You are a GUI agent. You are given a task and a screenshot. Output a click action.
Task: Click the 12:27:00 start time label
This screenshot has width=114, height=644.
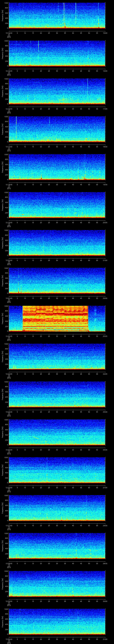pyautogui.click(x=9, y=525)
